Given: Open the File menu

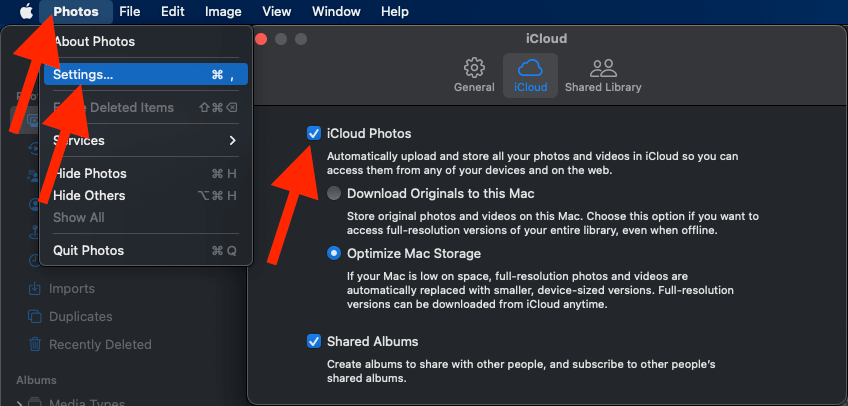Looking at the screenshot, I should click(129, 12).
